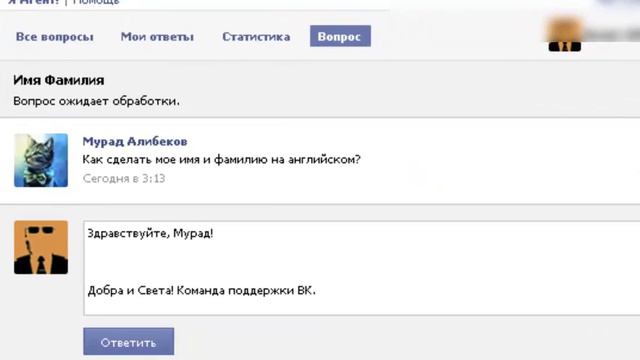Switch to Мои ответы tab

[157, 37]
